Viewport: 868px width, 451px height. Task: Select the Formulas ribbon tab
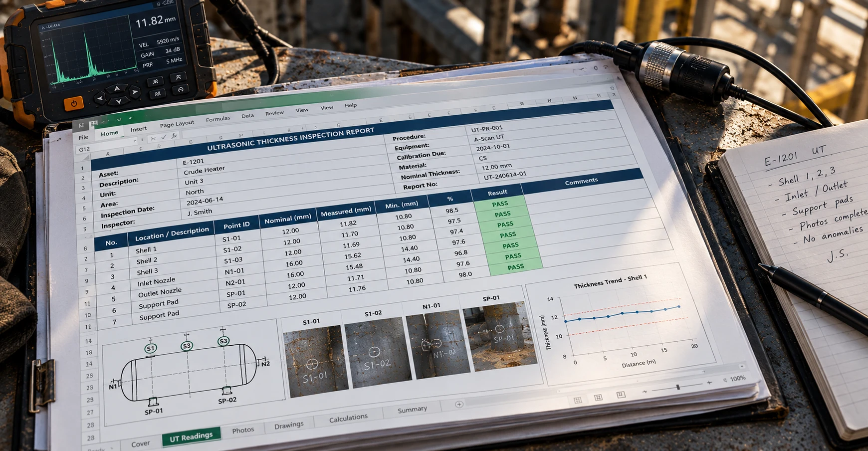pyautogui.click(x=218, y=119)
